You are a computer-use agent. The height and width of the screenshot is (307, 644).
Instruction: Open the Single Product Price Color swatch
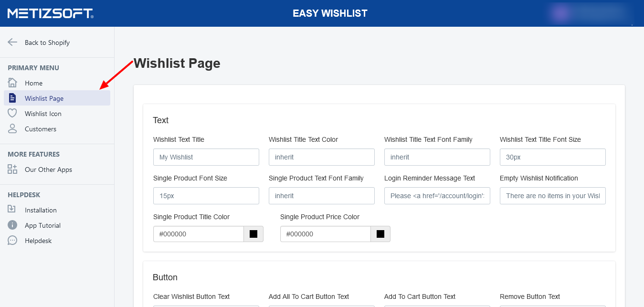pos(380,234)
